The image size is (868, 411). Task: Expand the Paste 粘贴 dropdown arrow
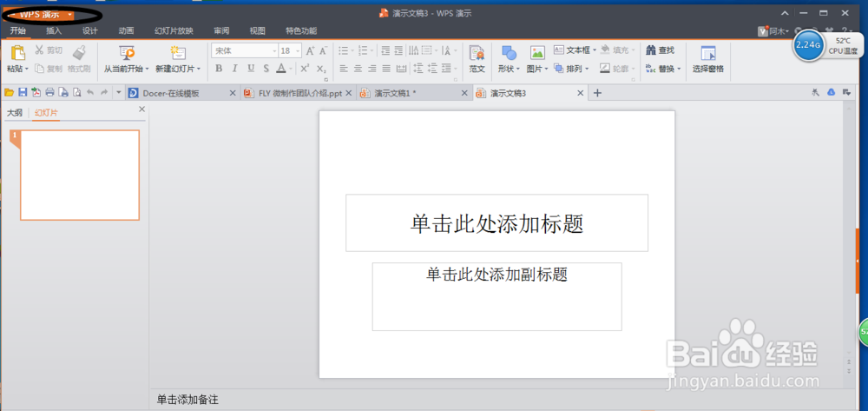coord(27,70)
